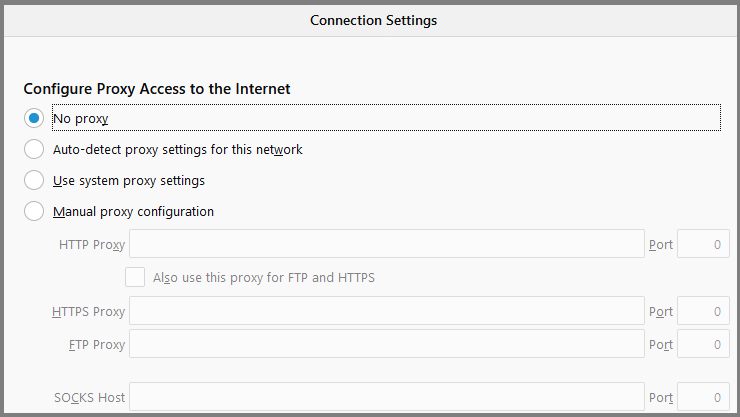Image resolution: width=740 pixels, height=417 pixels.
Task: Select the No proxy radio button
Action: [x=35, y=118]
